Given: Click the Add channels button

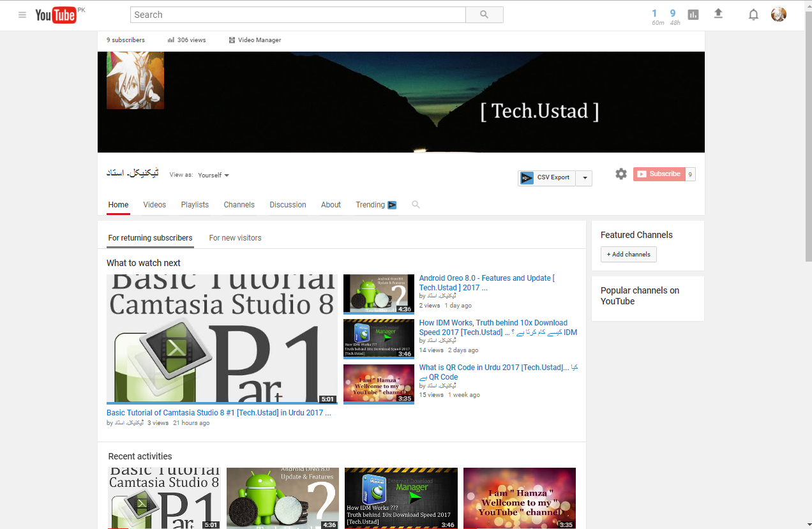Looking at the screenshot, I should pyautogui.click(x=629, y=254).
